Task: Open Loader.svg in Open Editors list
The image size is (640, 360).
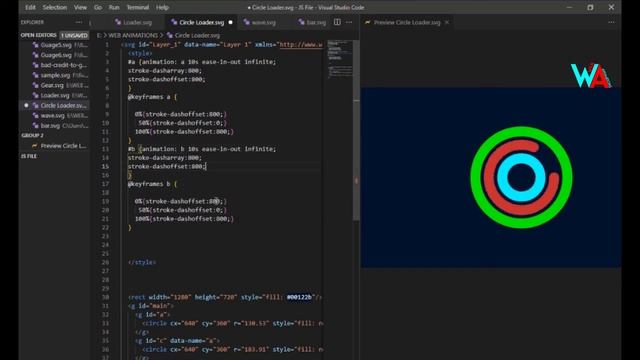Action: click(x=56, y=96)
